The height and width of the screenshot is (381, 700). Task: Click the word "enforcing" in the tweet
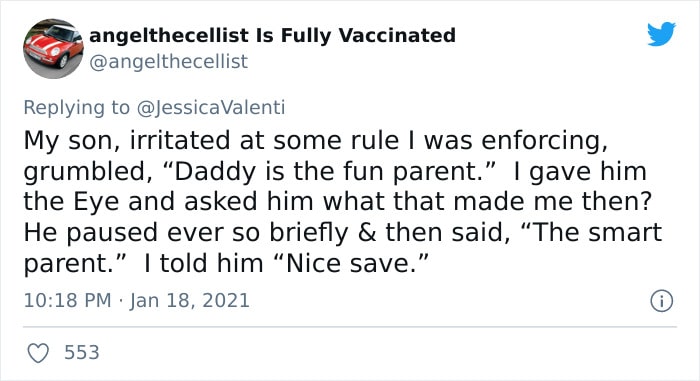coord(544,141)
